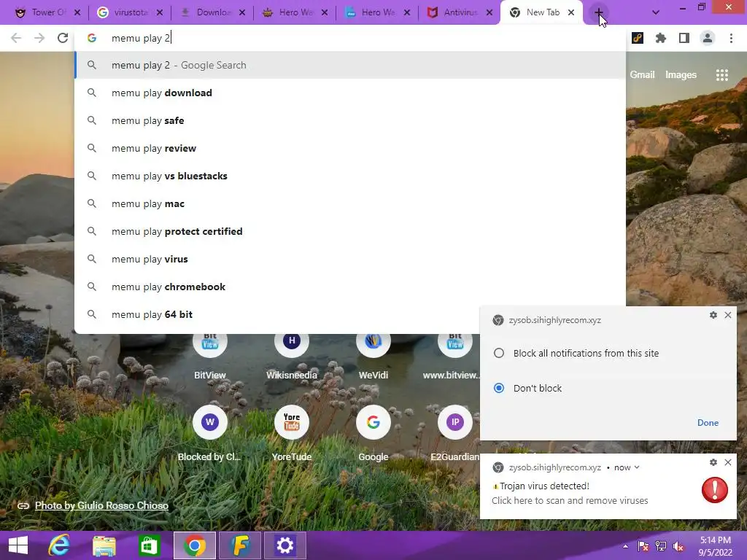Click the yellow extension icon in the toolbar
This screenshot has height=560, width=747.
point(638,38)
